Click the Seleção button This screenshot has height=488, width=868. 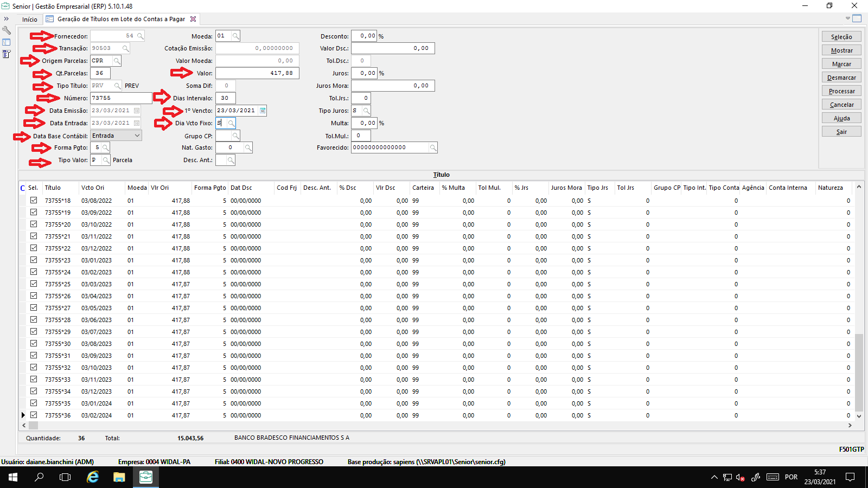(841, 37)
